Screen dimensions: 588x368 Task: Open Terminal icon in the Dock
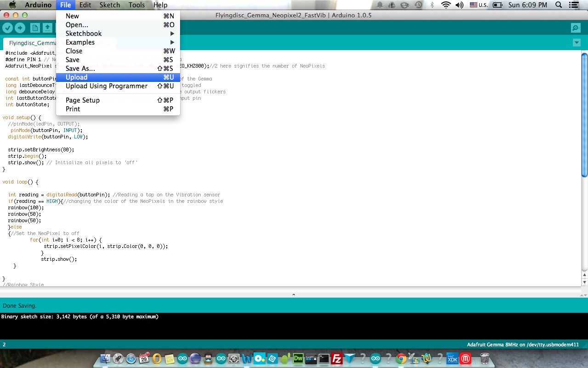pos(324,358)
